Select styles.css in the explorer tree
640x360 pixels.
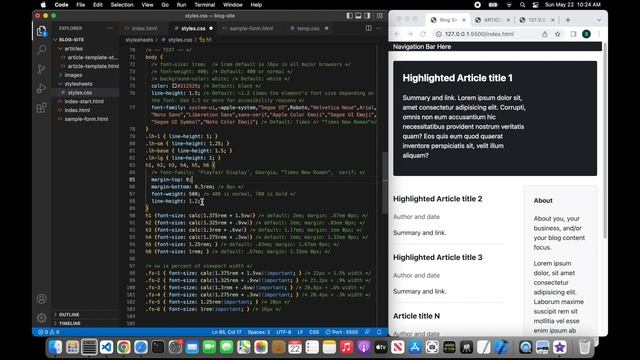point(80,93)
